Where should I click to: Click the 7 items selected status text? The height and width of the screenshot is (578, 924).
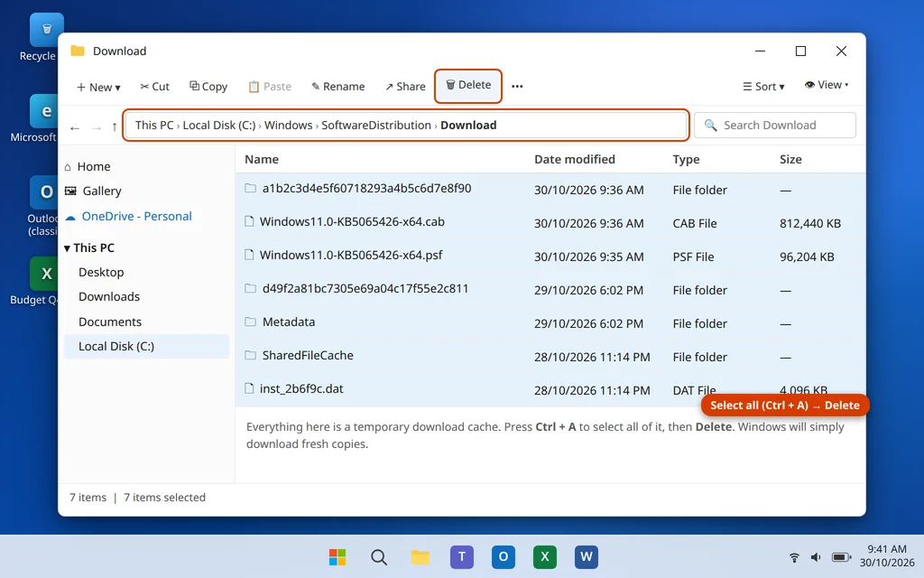(164, 498)
